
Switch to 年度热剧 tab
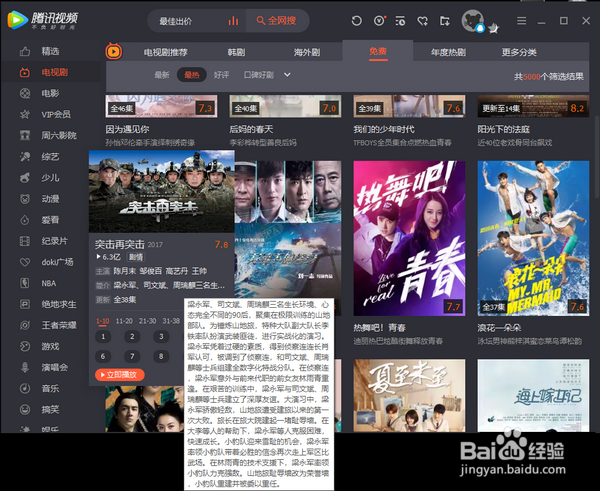coord(448,52)
